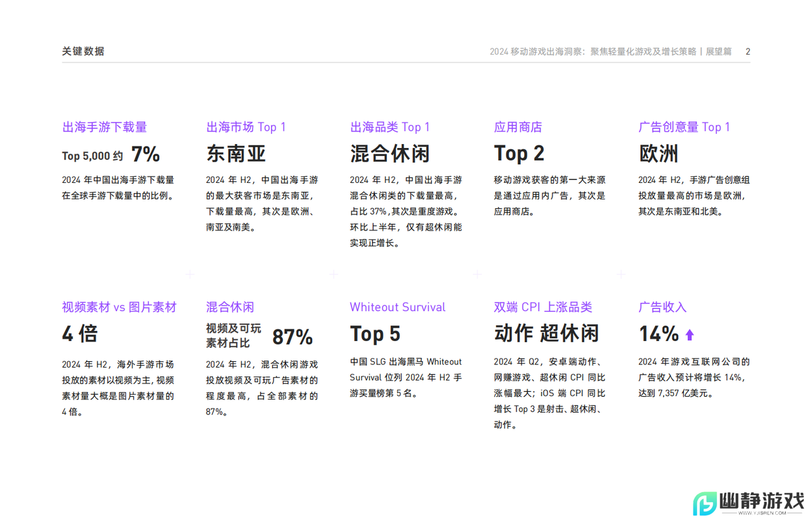Viewport: 812px width, 520px height.
Task: Click the plus marker near the 应用商店 card
Action: click(477, 274)
